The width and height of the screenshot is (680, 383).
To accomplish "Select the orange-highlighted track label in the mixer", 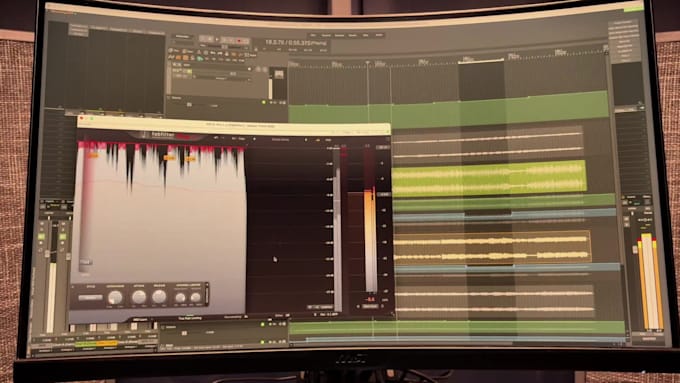I will click(x=107, y=344).
